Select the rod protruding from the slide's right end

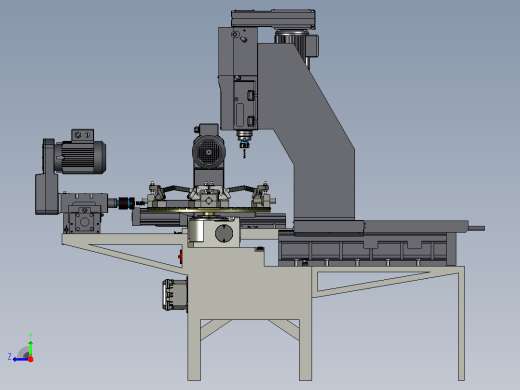[477, 228]
